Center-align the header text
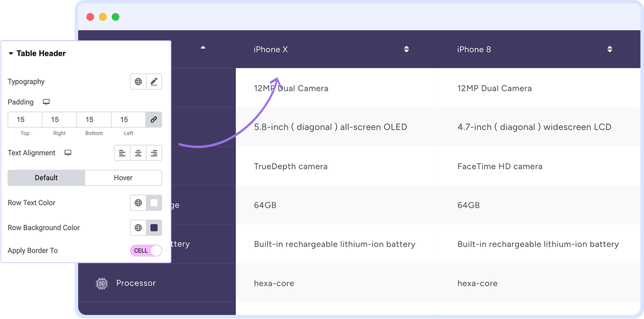Screen dimensions: 644x319 [138, 153]
